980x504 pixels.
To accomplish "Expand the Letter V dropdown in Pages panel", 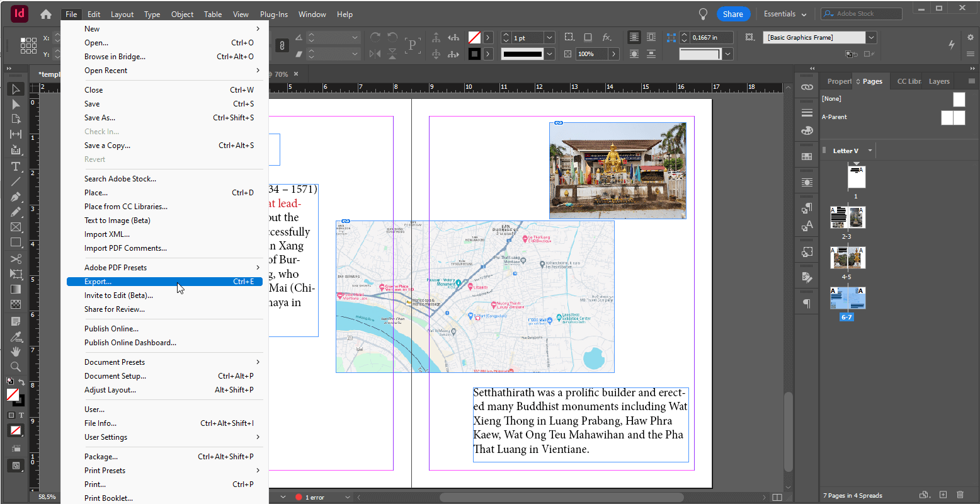I will point(869,150).
